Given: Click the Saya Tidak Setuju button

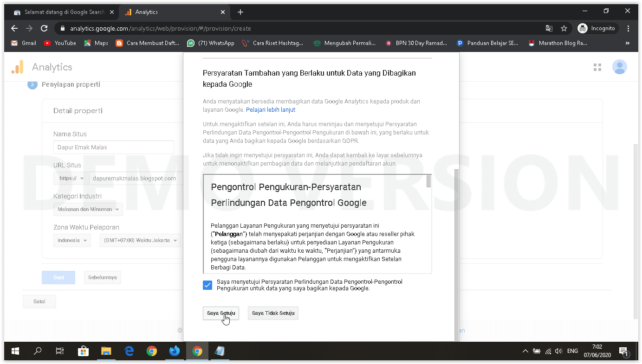Looking at the screenshot, I should coord(273,313).
